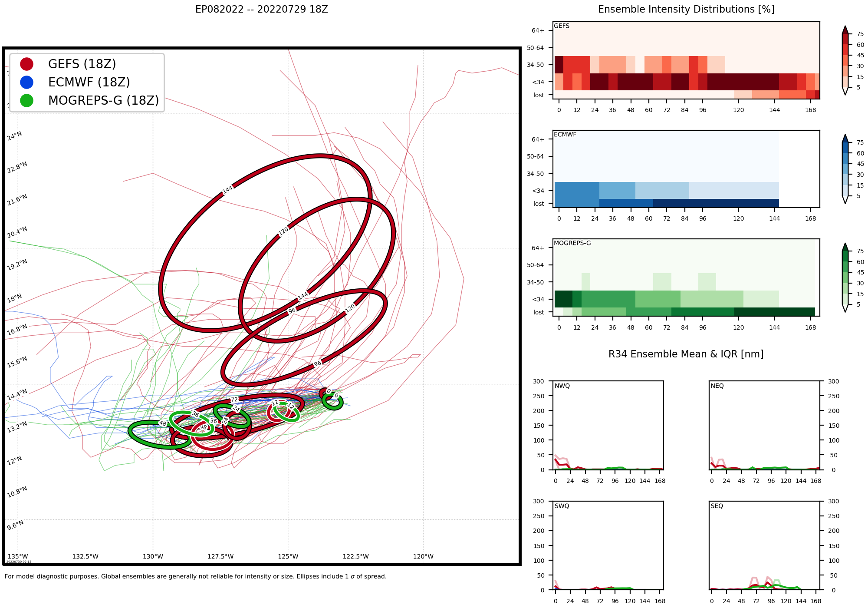Screen dimensions: 868x608
Task: Click the R34 Ensemble Mean & IQR heading
Action: [x=686, y=354]
